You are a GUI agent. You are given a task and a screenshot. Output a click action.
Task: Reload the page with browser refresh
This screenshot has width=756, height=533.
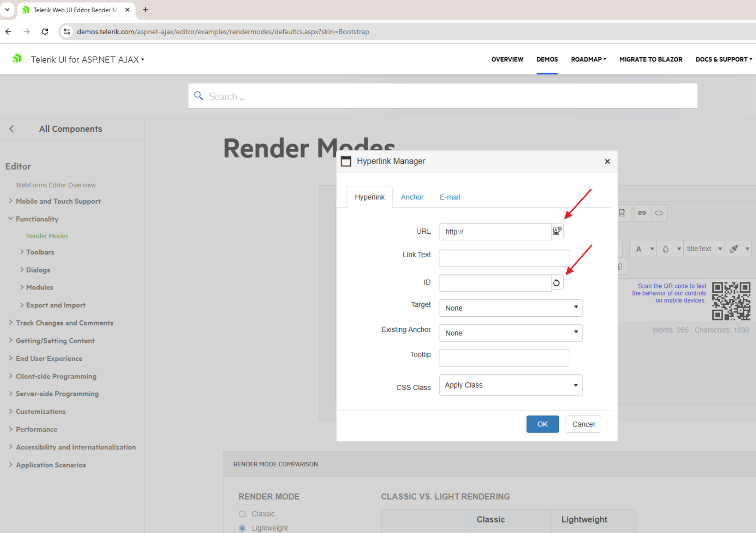[45, 31]
